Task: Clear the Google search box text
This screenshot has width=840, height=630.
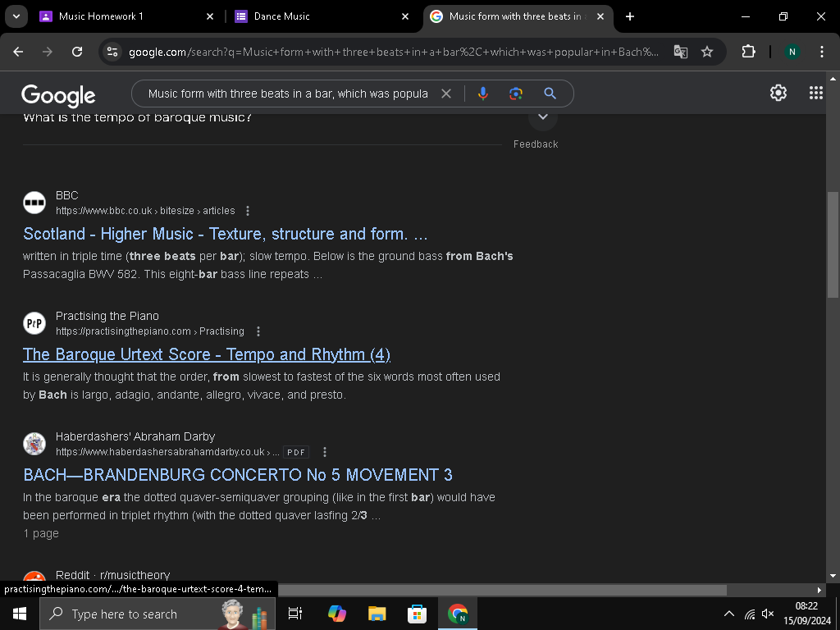Action: (445, 94)
